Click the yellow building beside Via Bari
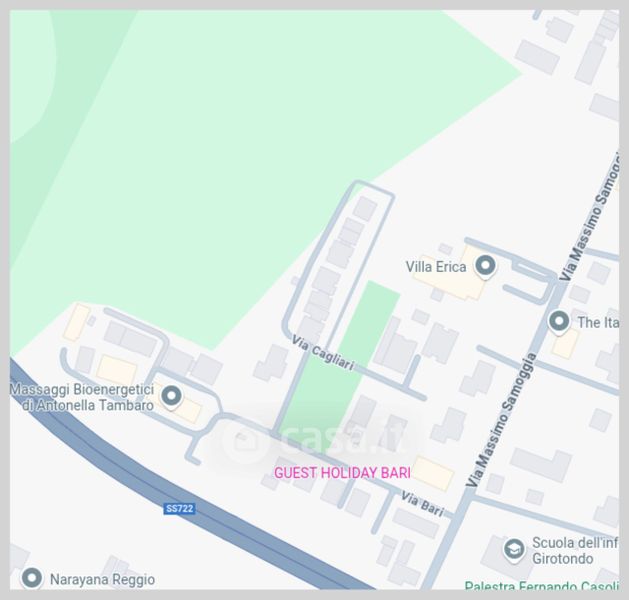This screenshot has width=629, height=600. pos(432,473)
